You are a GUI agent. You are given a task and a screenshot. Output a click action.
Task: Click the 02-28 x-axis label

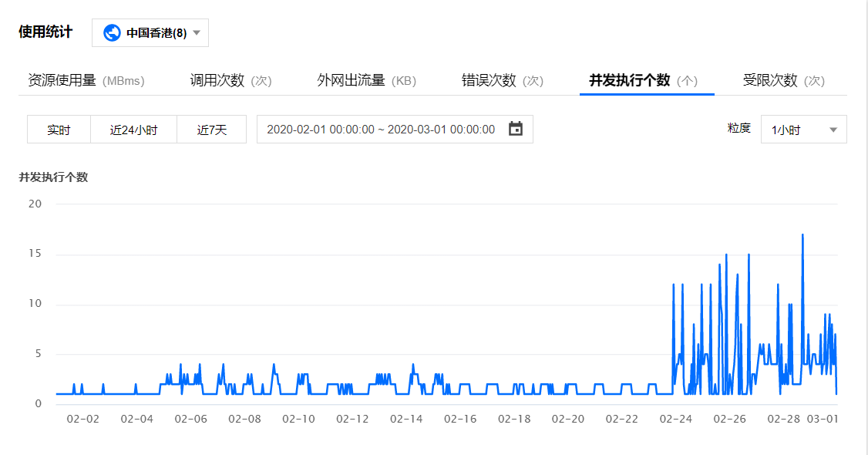784,419
